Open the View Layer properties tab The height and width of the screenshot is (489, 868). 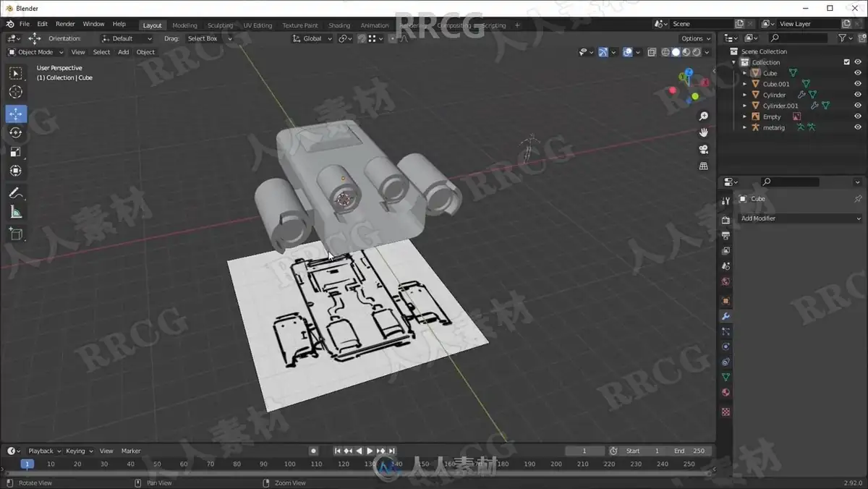[726, 251]
